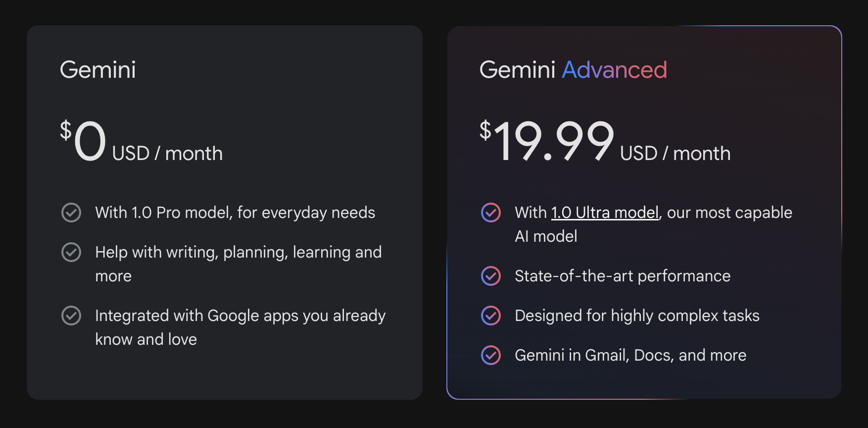Click 'USD / month' beside the $19.99 price

[675, 154]
